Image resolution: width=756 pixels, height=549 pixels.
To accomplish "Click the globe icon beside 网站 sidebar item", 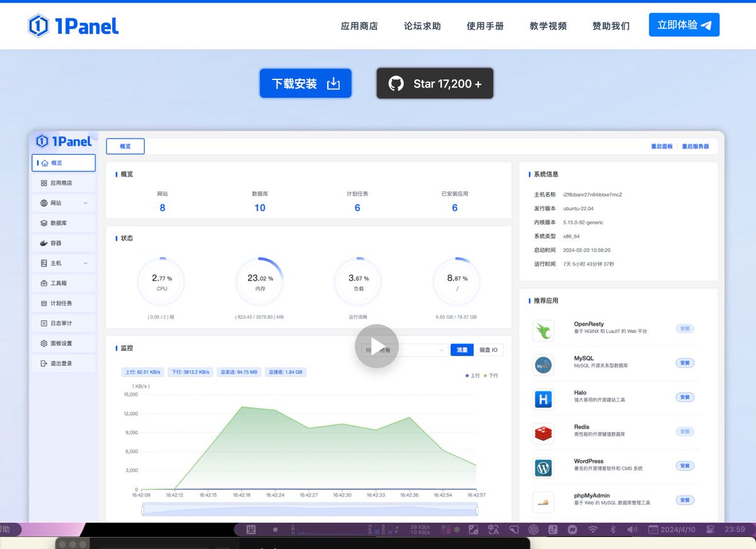I will [44, 203].
